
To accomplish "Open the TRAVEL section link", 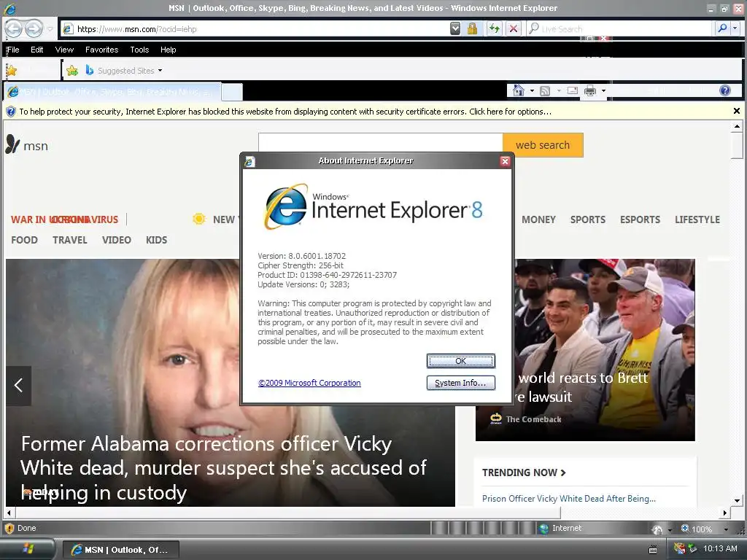I will point(70,240).
